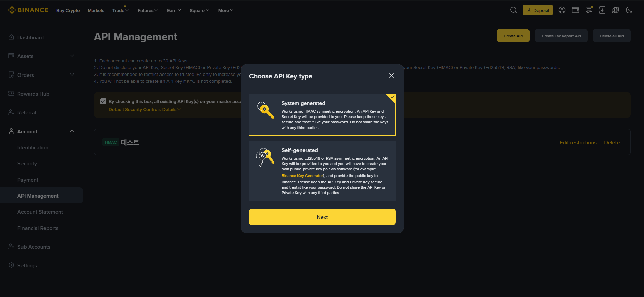644x297 pixels.
Task: Open Sub Accounts in the sidebar
Action: click(34, 247)
